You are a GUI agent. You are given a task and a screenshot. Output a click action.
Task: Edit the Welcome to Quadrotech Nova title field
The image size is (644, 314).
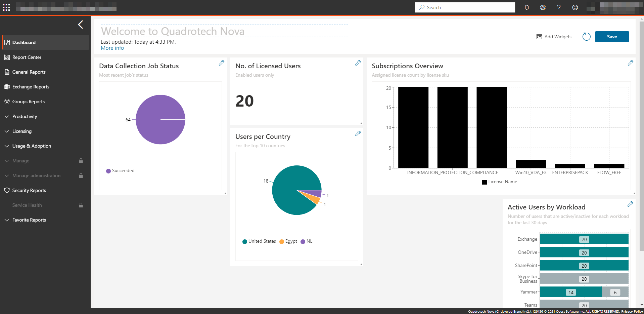pyautogui.click(x=224, y=31)
